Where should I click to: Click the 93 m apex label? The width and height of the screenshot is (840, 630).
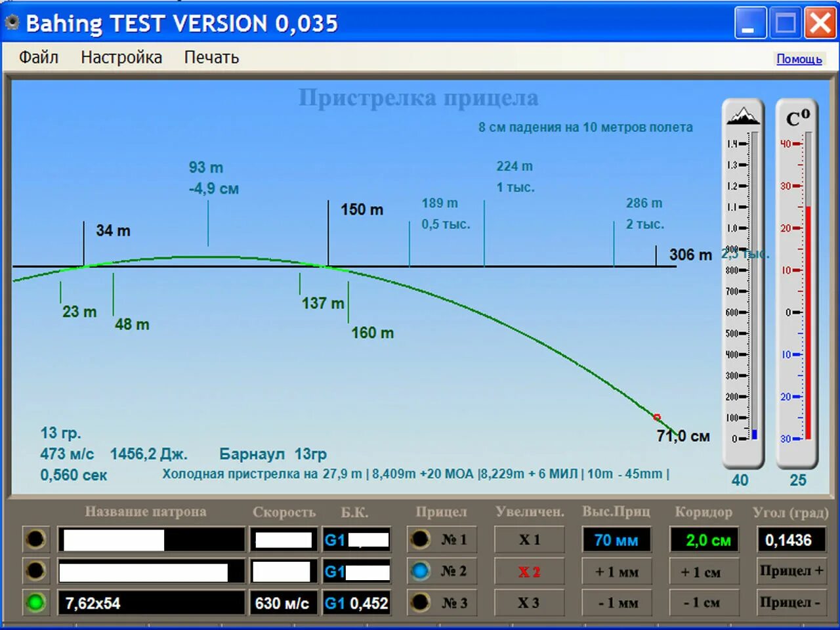point(206,168)
